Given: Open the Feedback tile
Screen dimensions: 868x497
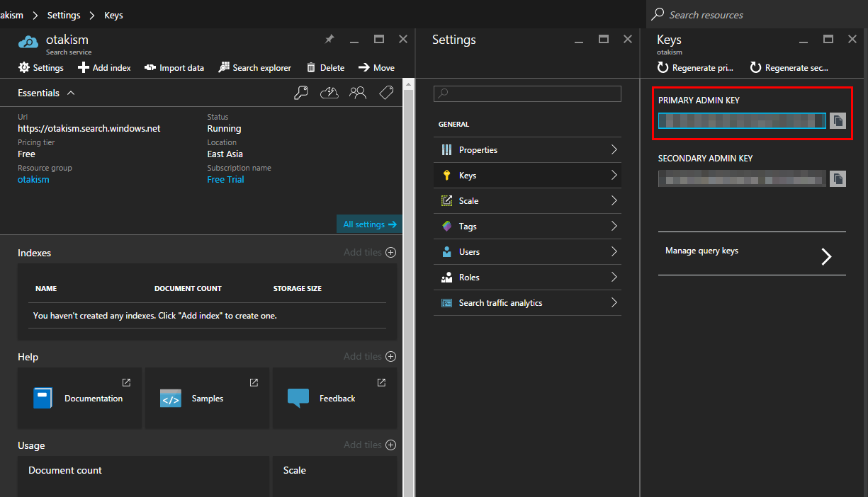Looking at the screenshot, I should 334,398.
